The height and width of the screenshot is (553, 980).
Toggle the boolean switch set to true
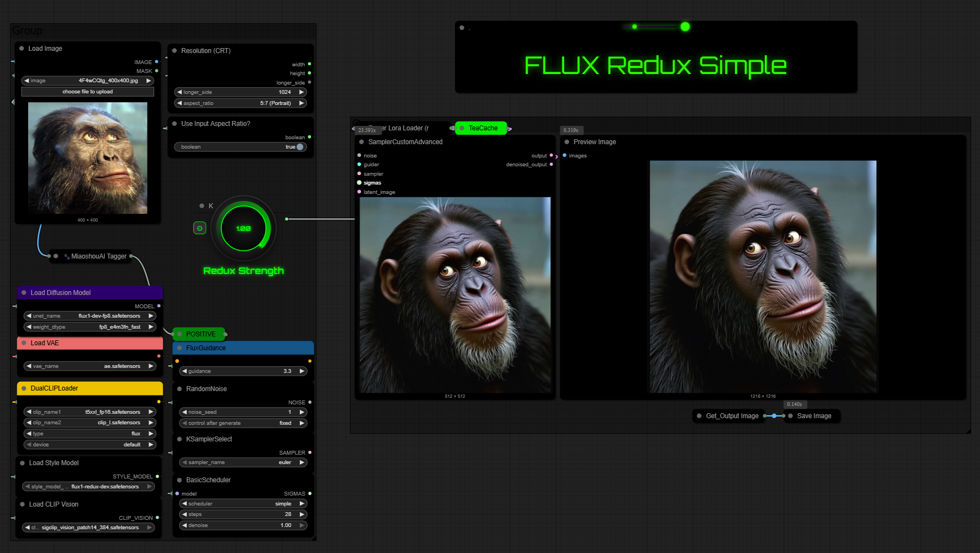click(300, 147)
